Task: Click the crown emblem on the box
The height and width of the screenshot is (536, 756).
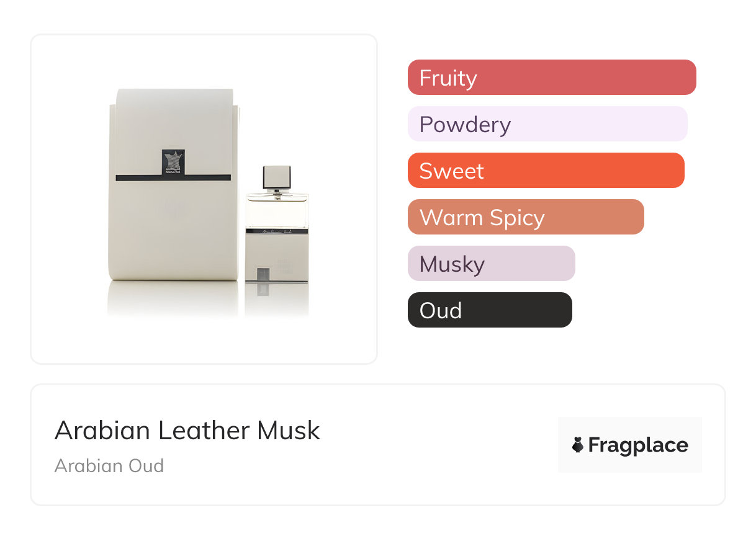Action: coord(174,161)
